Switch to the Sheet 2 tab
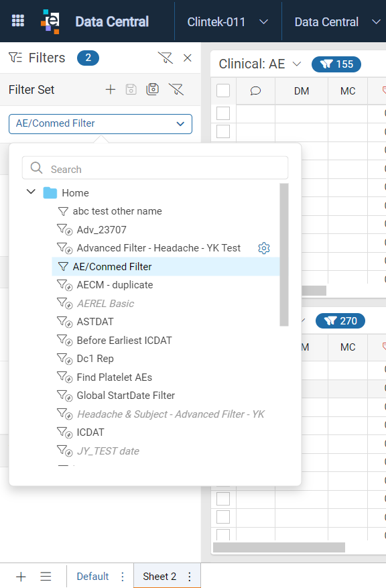 159,577
